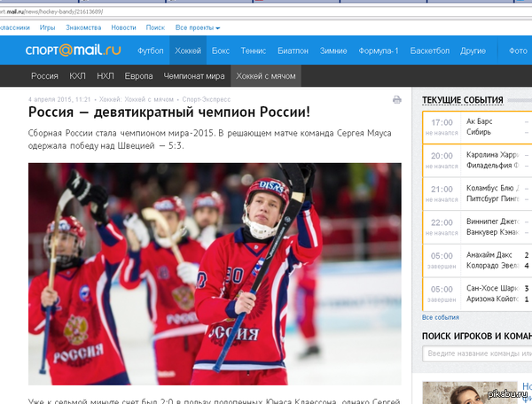Open the Знакомства link in top bar
Viewport: 532px width, 404px height.
pyautogui.click(x=83, y=27)
